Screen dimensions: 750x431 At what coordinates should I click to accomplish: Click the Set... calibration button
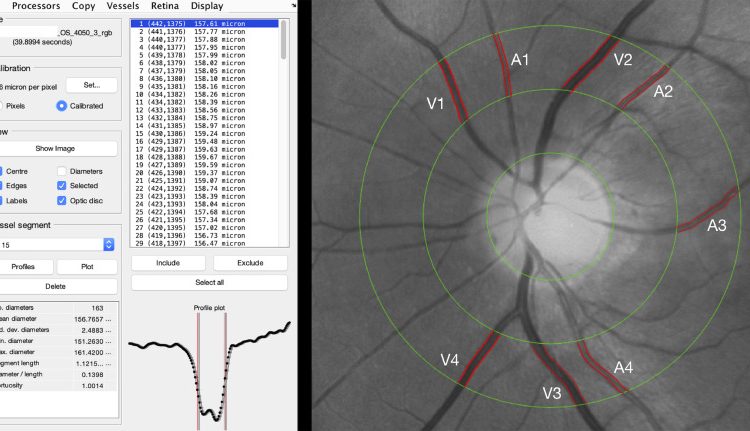pyautogui.click(x=91, y=85)
